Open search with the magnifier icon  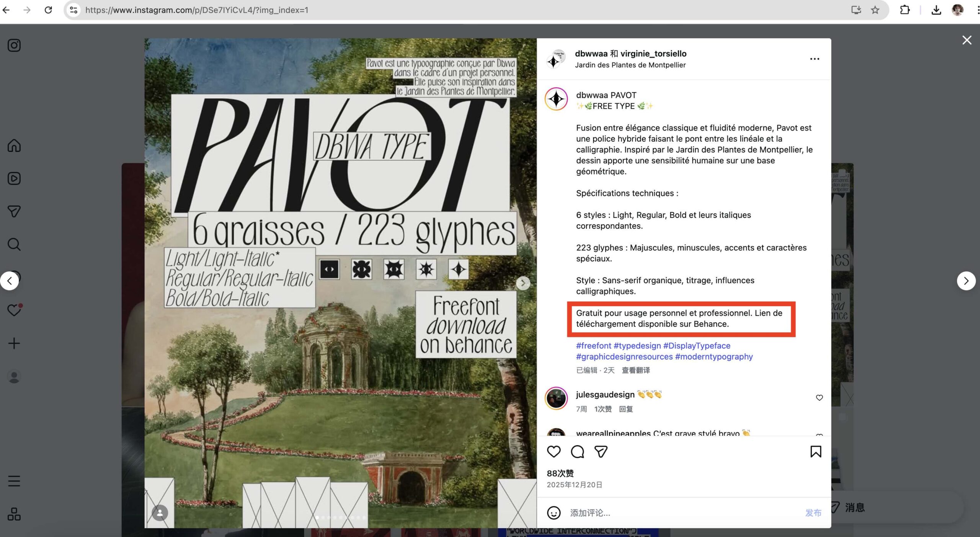(x=14, y=244)
